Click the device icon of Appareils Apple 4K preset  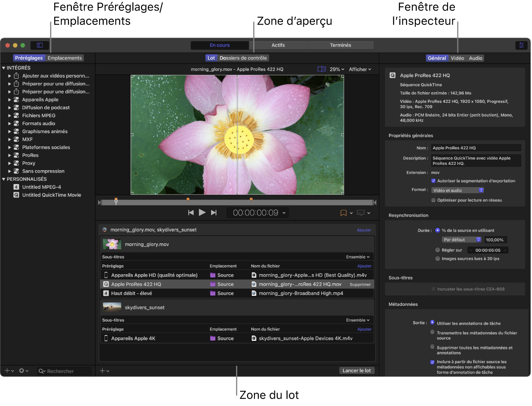pyautogui.click(x=106, y=338)
